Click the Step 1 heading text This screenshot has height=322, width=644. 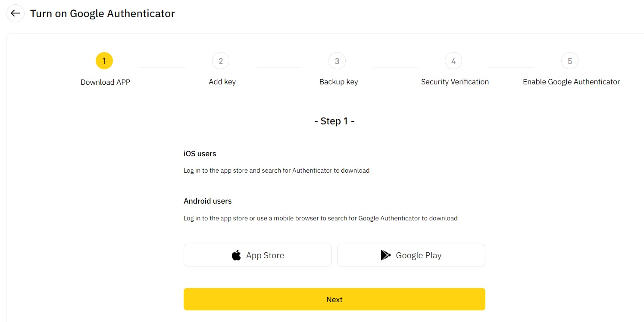coord(335,121)
